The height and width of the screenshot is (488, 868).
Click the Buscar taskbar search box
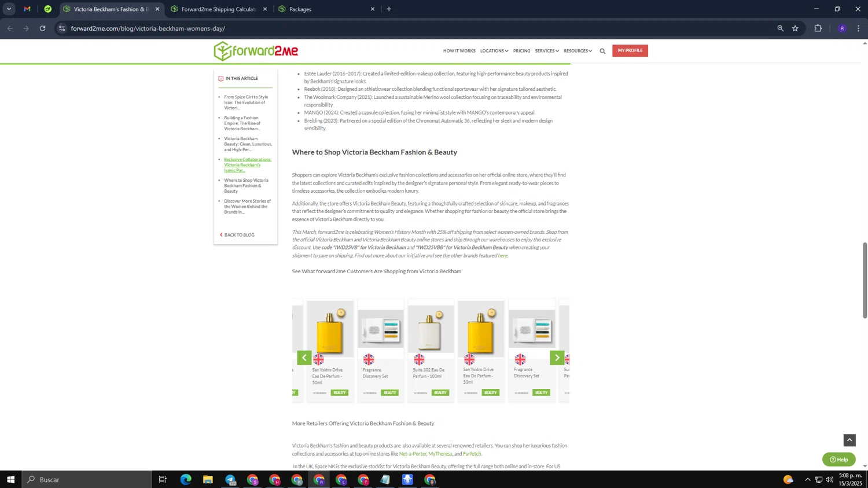pos(87,479)
